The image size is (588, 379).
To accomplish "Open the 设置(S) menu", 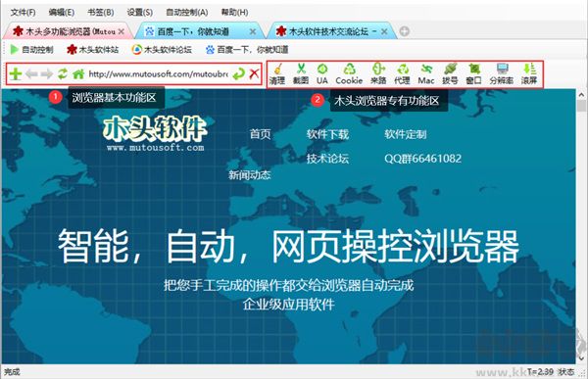I will (139, 13).
